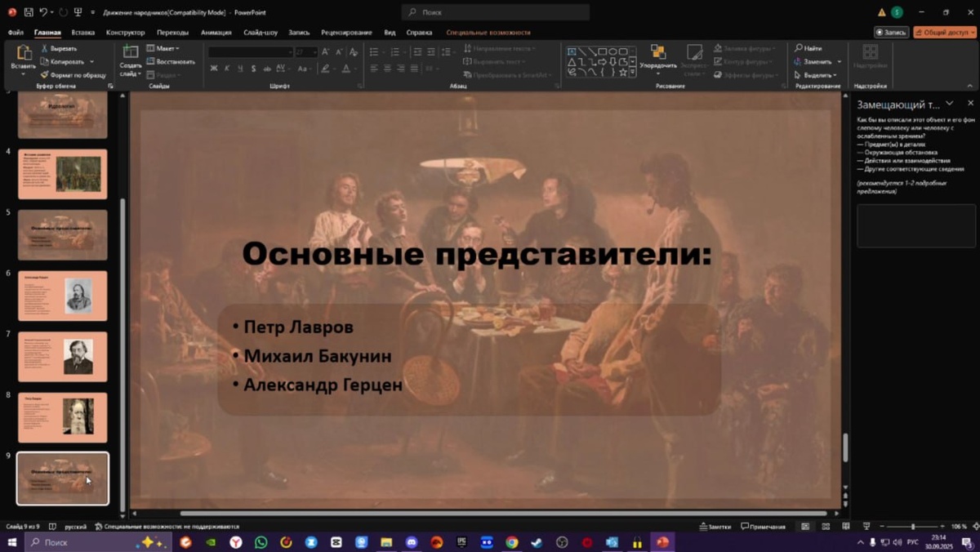Switch to the Вставка tab
980x552 pixels.
(x=82, y=33)
